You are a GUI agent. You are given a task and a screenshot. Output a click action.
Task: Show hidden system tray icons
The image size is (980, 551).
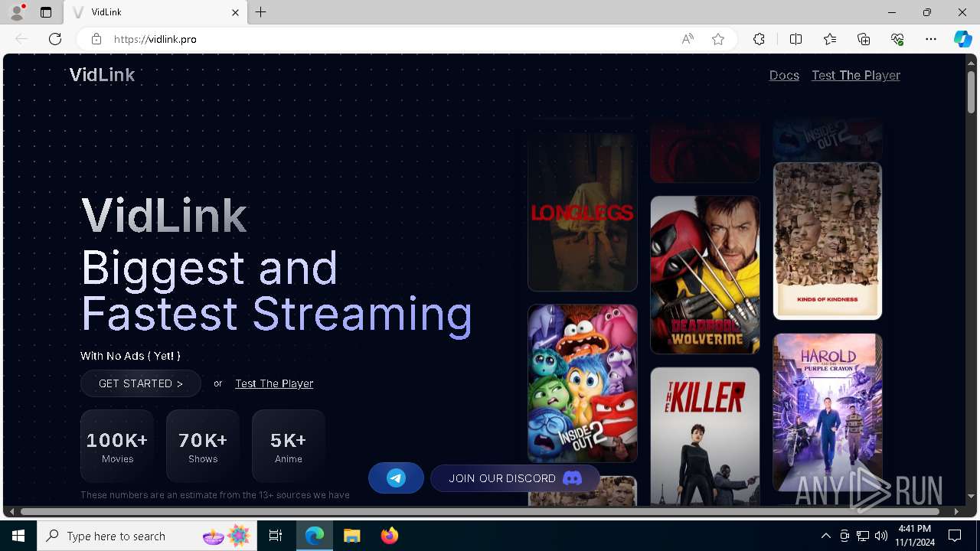click(825, 536)
